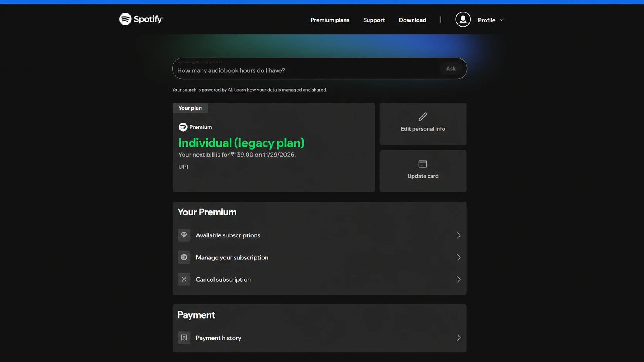The image size is (644, 362).
Task: Click the 'Payment' section heading
Action: 196,315
